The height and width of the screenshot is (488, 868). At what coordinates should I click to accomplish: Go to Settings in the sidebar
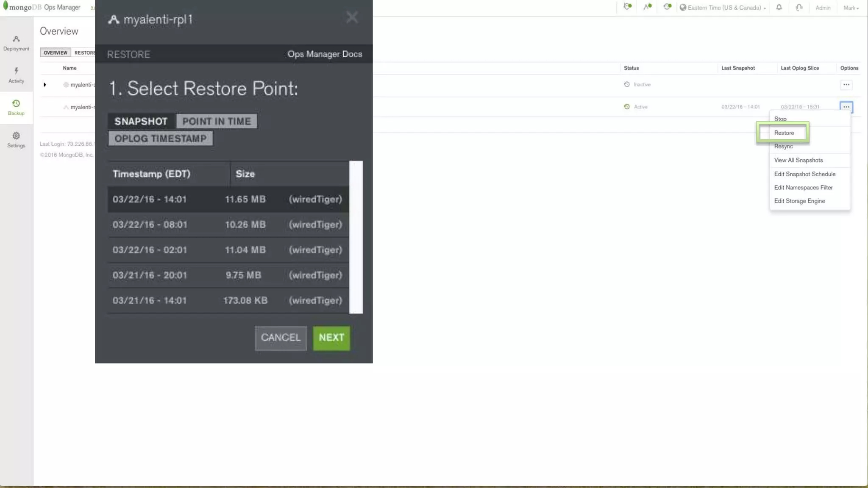(x=16, y=139)
